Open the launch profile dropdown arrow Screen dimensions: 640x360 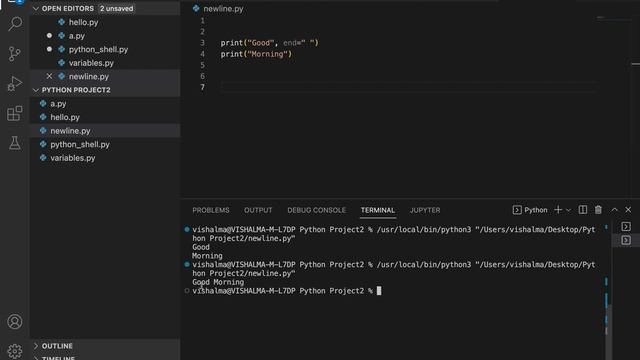pyautogui.click(x=568, y=210)
